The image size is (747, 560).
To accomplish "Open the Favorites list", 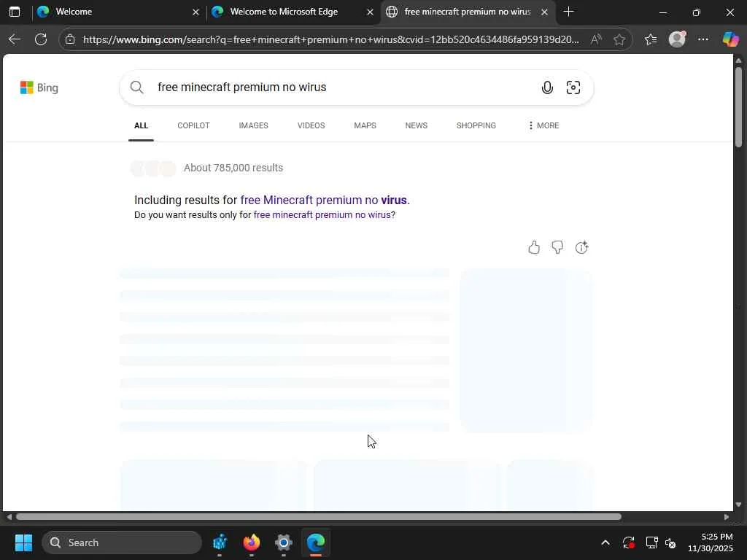I will [651, 39].
